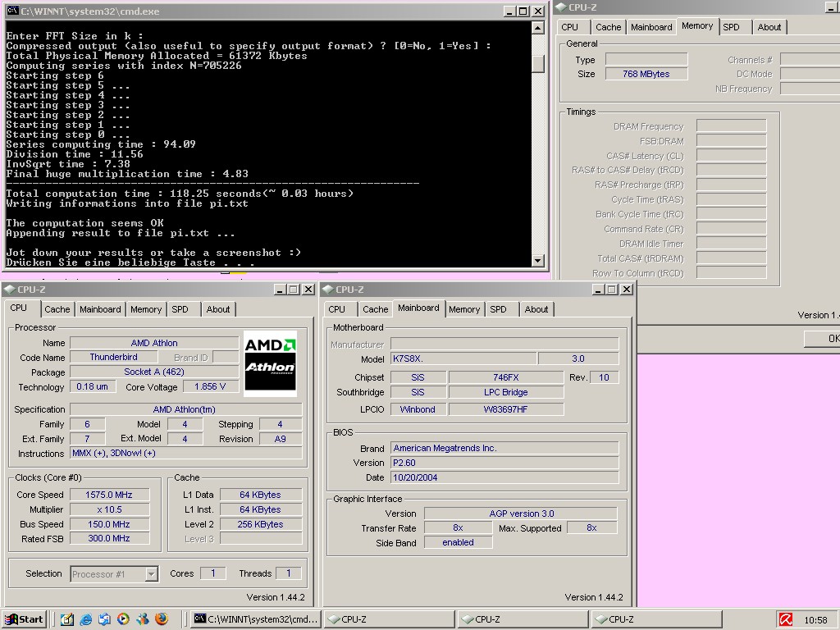Click cmd scrollbar up arrow
The height and width of the screenshot is (630, 840).
click(x=538, y=27)
